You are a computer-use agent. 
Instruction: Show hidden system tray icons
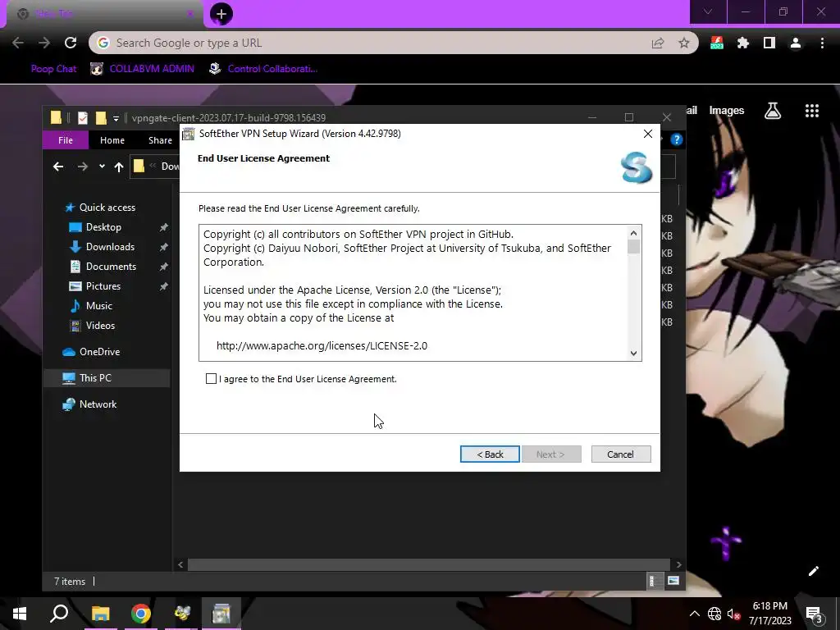pyautogui.click(x=694, y=614)
